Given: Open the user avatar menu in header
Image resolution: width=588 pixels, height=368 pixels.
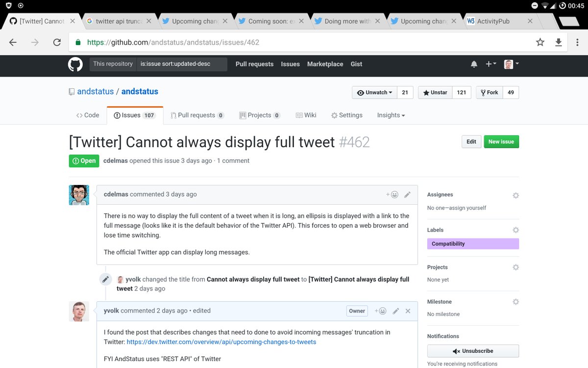Looking at the screenshot, I should pos(511,64).
